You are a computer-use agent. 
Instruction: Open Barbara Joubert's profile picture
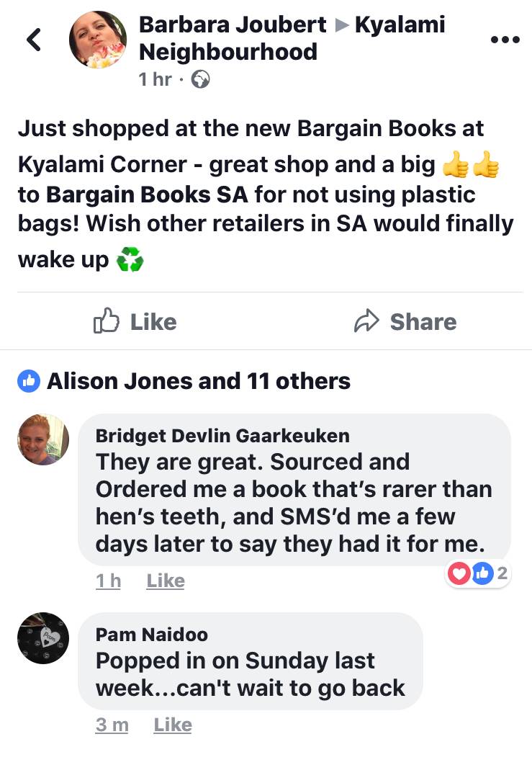[x=97, y=40]
